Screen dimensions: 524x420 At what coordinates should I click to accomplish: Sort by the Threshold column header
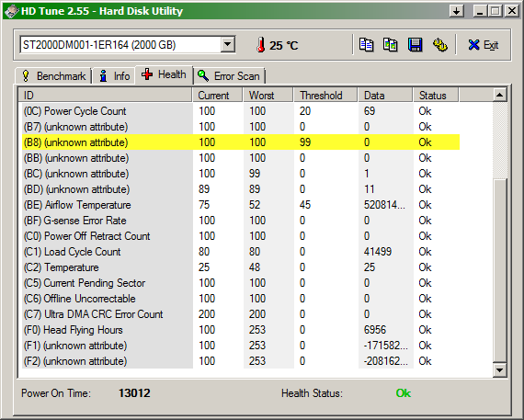coord(325,96)
